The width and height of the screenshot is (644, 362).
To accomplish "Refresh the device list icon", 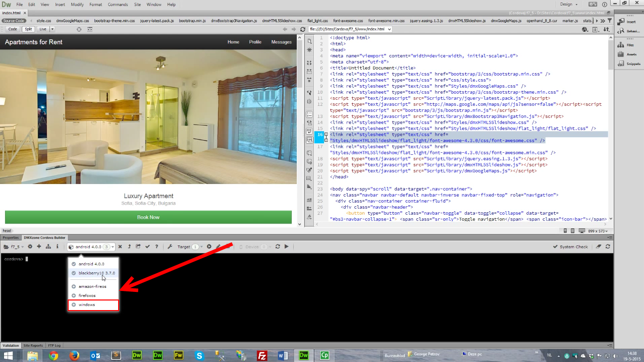I will coord(278,247).
